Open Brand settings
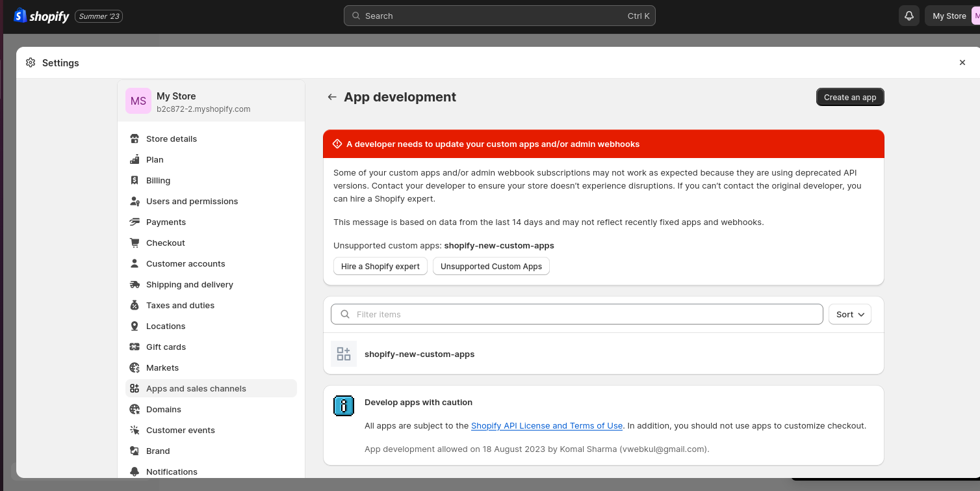The image size is (980, 491). (x=211, y=451)
